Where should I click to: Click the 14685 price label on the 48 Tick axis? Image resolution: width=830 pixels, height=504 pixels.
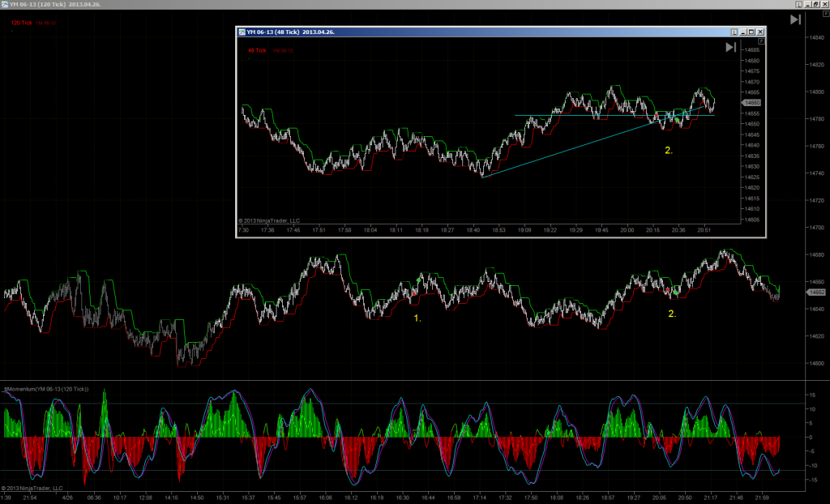pyautogui.click(x=752, y=49)
